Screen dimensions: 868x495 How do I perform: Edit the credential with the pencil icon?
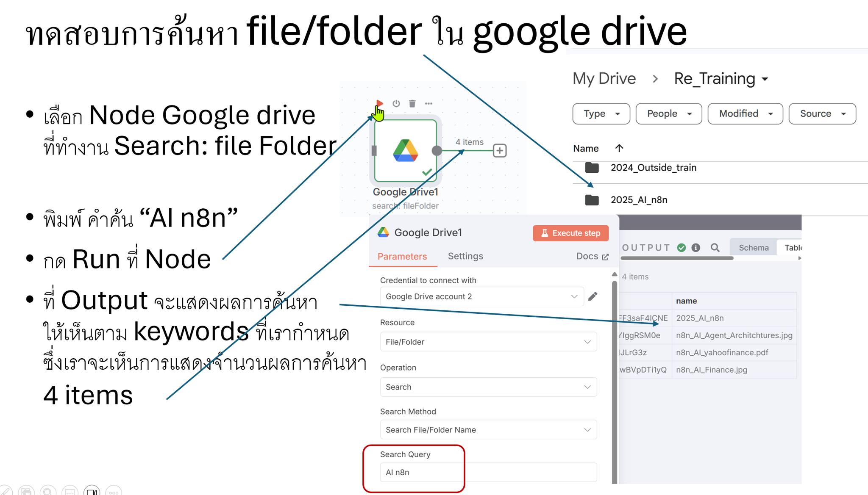593,296
